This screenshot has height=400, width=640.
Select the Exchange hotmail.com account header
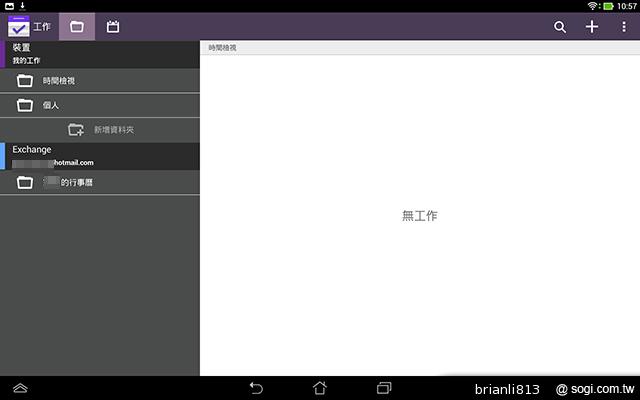[x=100, y=156]
